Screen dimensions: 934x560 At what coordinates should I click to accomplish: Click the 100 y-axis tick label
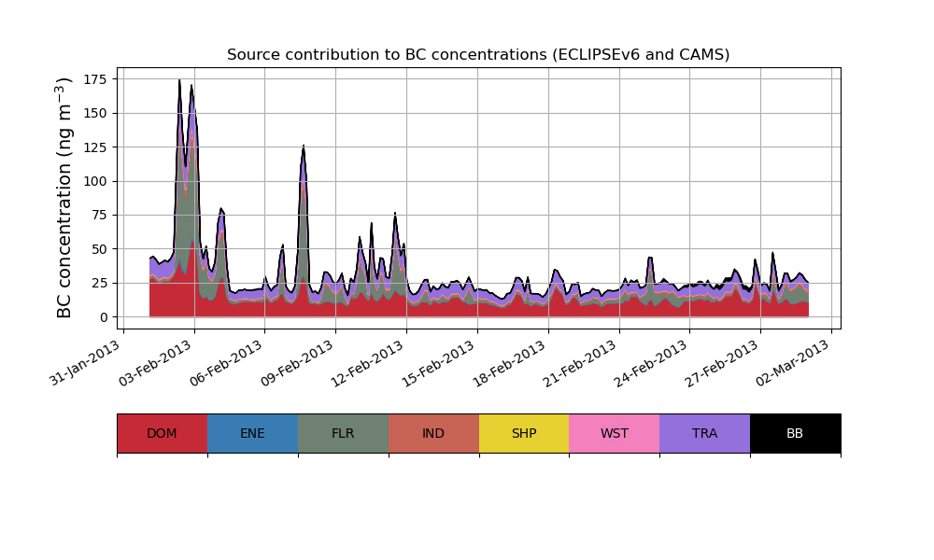(98, 181)
